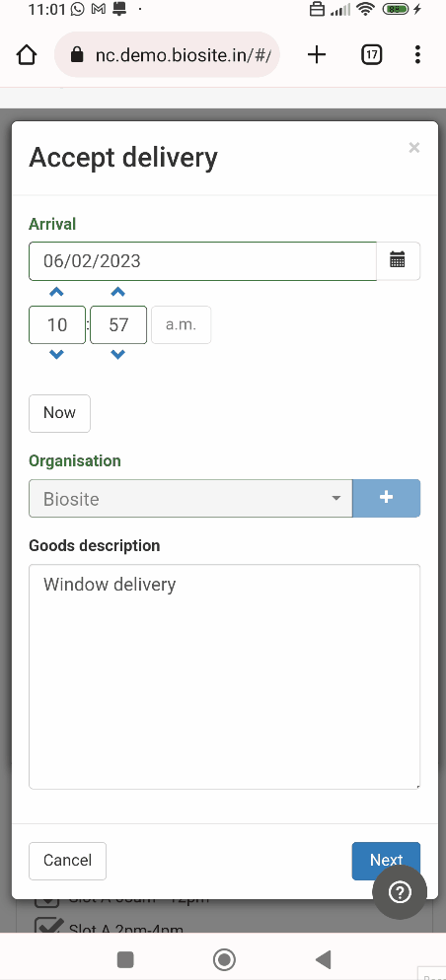
Task: Open the browser three-dot menu
Action: point(417,55)
